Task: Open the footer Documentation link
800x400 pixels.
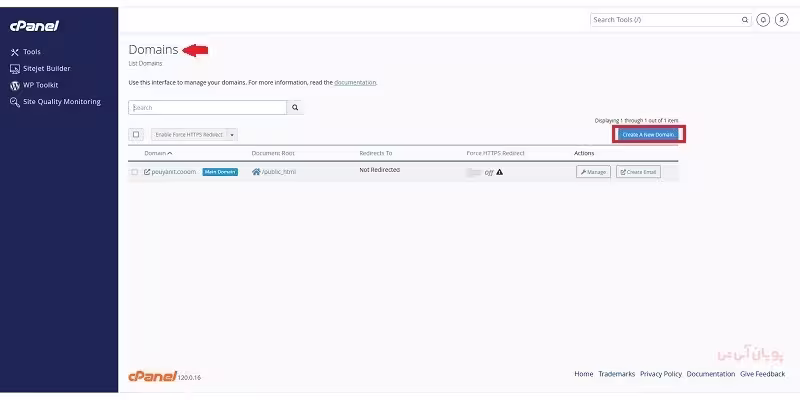Action: click(x=711, y=374)
